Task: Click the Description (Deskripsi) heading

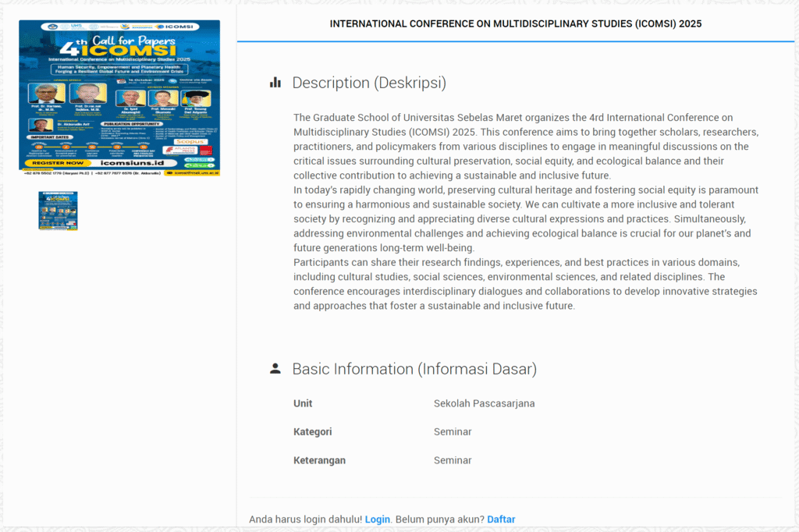Action: click(x=368, y=83)
